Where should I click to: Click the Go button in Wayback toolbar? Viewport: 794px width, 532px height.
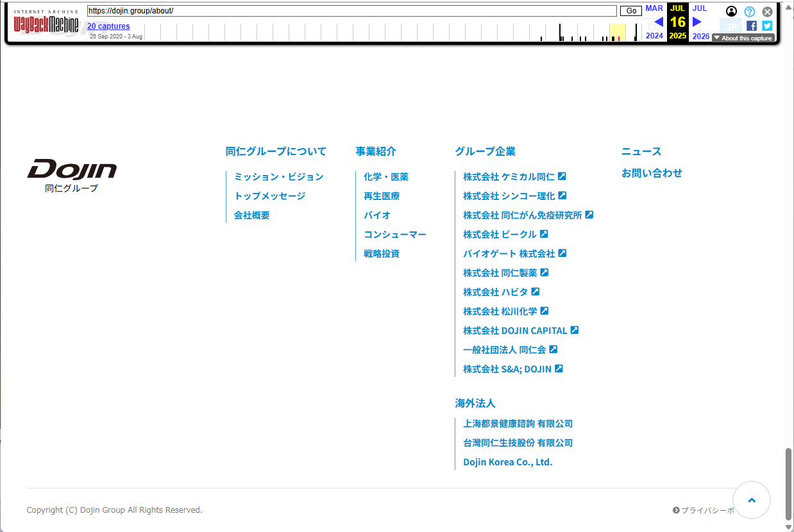point(631,11)
